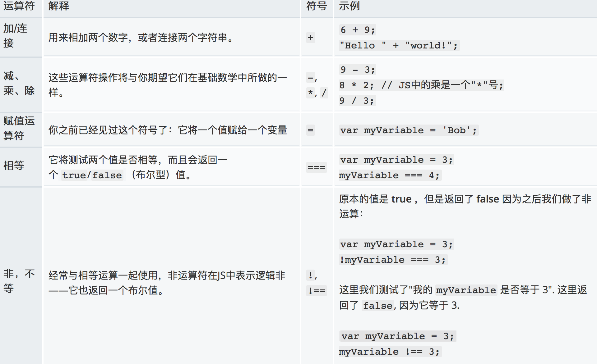Click the === symbol code

click(x=316, y=167)
